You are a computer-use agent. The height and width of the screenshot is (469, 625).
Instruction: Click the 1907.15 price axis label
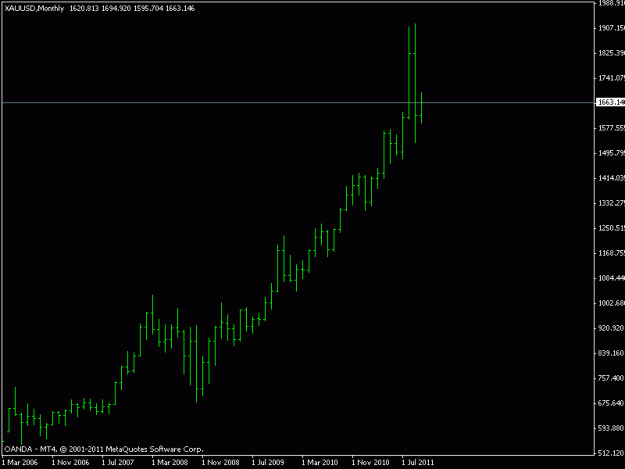coord(611,28)
